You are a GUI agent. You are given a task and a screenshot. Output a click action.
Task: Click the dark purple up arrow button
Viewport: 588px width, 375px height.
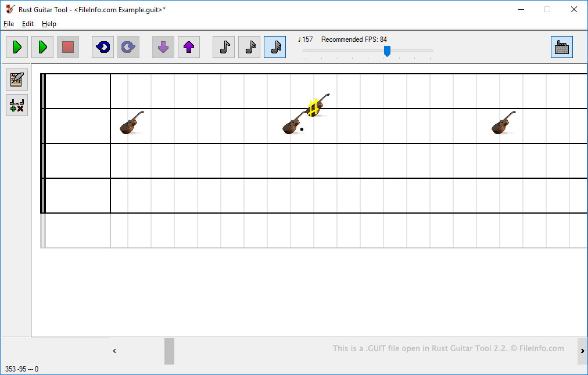(189, 47)
